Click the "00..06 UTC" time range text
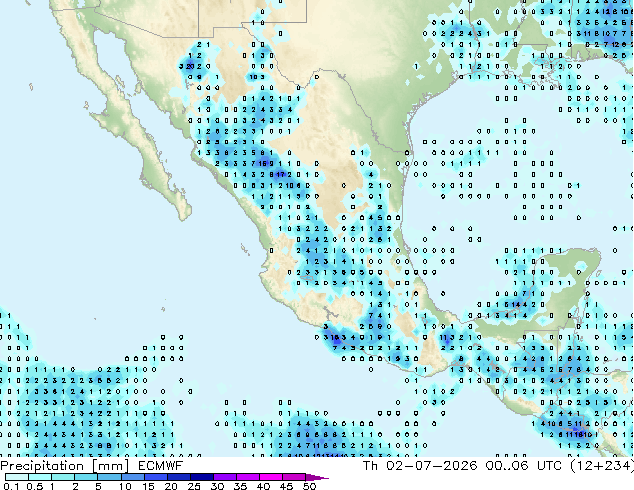Screen dimensions: 634x490 [524, 466]
